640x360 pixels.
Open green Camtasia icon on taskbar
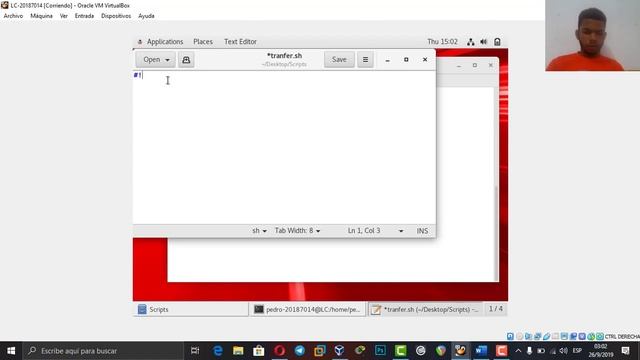tap(400, 351)
